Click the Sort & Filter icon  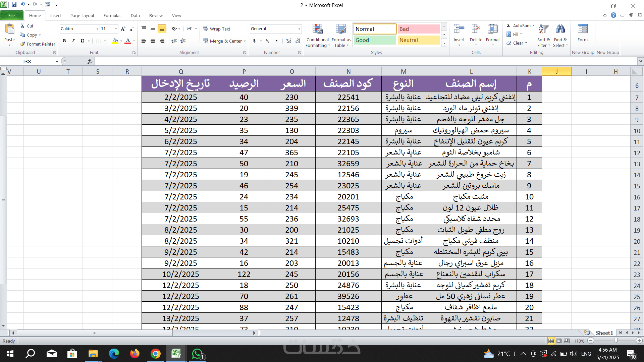[x=543, y=29]
